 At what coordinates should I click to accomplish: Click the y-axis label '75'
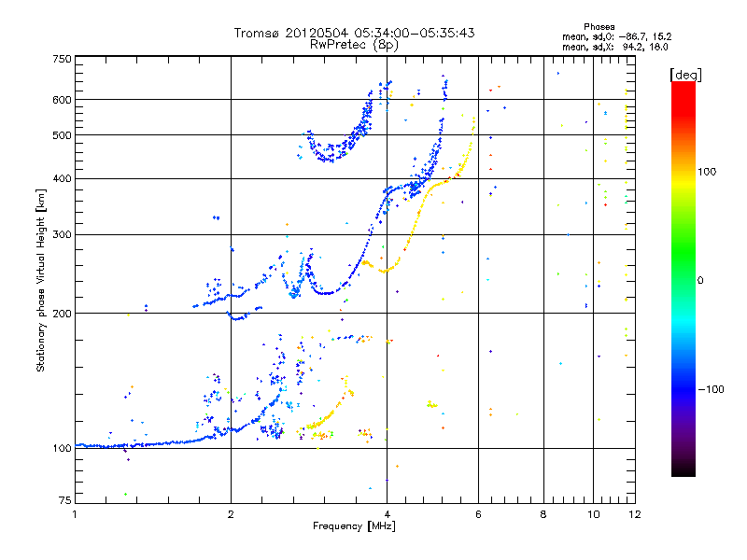[x=65, y=500]
